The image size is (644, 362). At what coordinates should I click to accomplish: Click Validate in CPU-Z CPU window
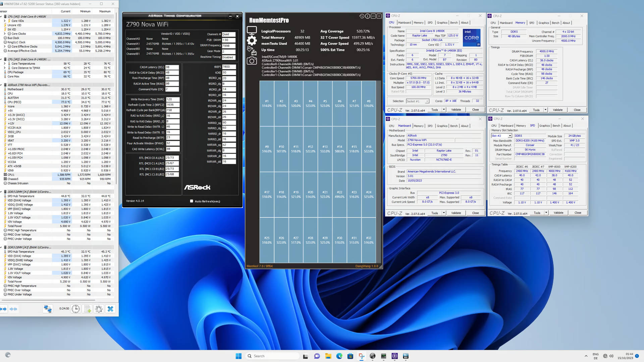456,110
